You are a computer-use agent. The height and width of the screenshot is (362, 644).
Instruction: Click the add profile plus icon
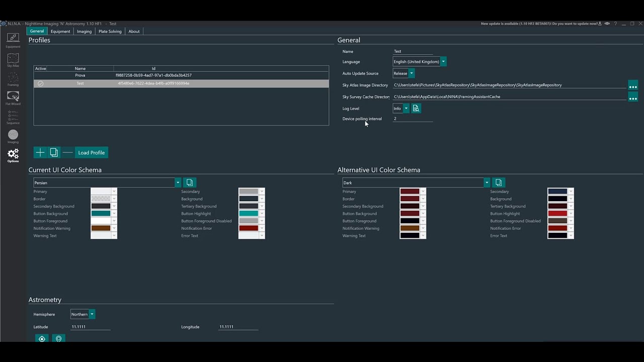40,152
